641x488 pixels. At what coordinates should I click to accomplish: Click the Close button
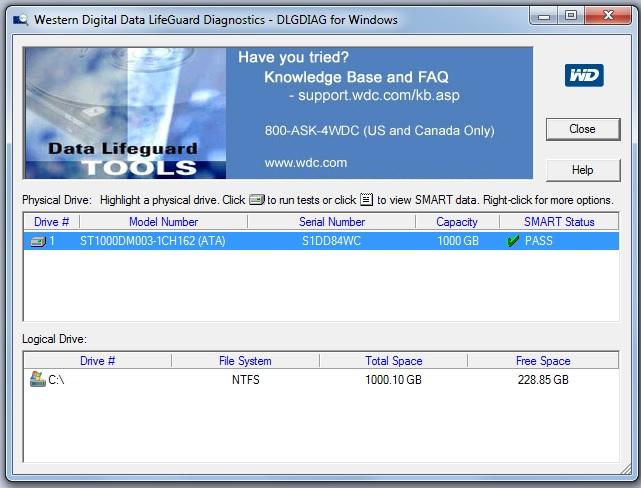pyautogui.click(x=583, y=129)
